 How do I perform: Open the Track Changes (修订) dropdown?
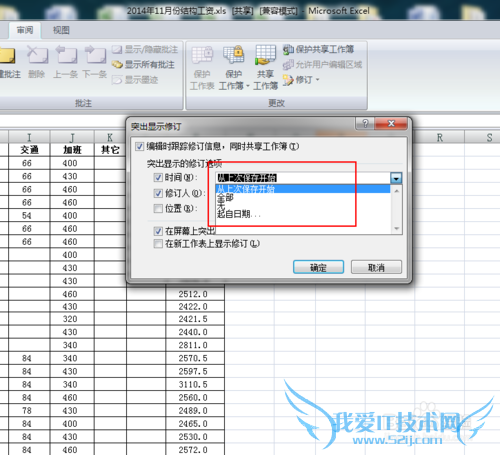click(301, 80)
